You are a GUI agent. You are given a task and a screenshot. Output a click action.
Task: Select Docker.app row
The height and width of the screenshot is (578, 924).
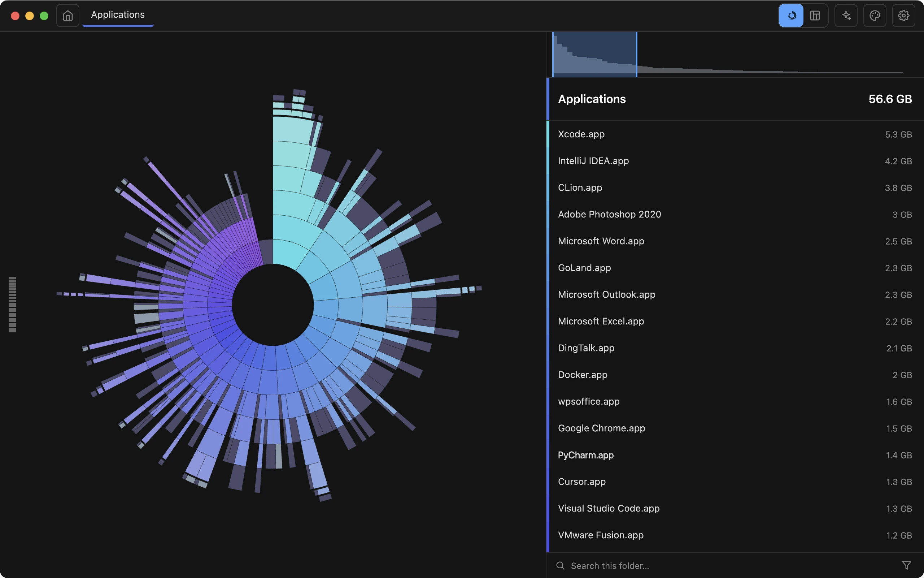pyautogui.click(x=735, y=375)
